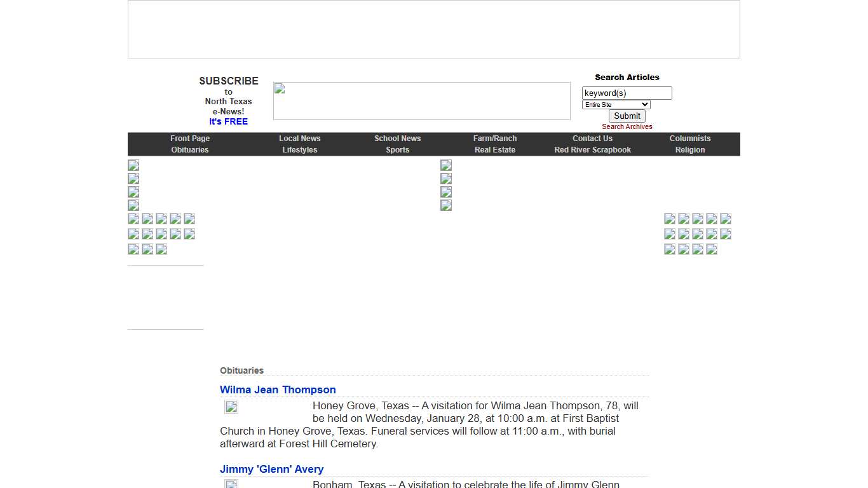This screenshot has width=868, height=488.
Task: Open the Jimmy 'Glenn' Avery obituary headline
Action: pos(271,469)
